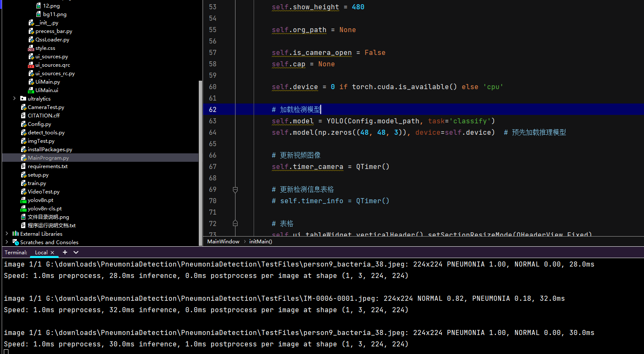The height and width of the screenshot is (354, 644).
Task: Click the CITATION.cff file icon
Action: point(23,116)
